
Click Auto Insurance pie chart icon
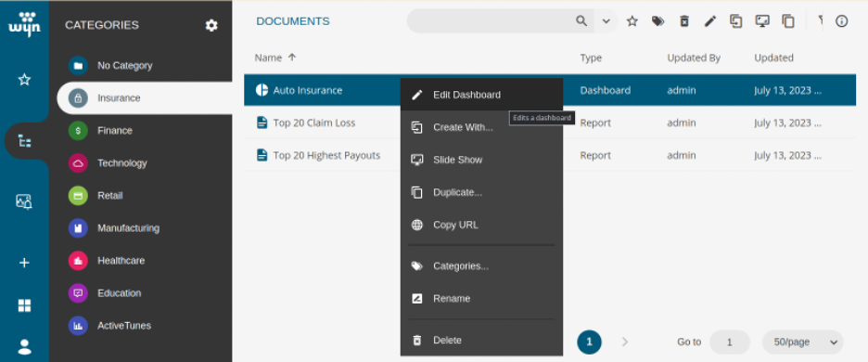pyautogui.click(x=262, y=90)
